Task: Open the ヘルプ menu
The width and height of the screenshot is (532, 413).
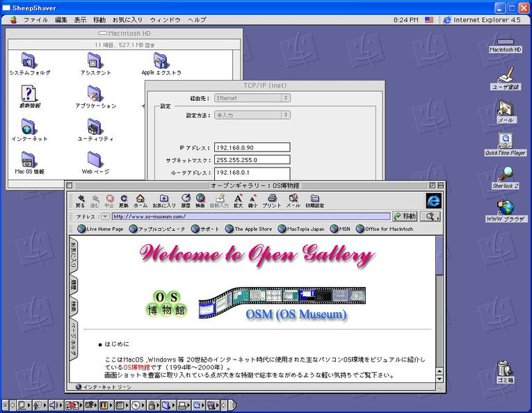Action: [197, 20]
